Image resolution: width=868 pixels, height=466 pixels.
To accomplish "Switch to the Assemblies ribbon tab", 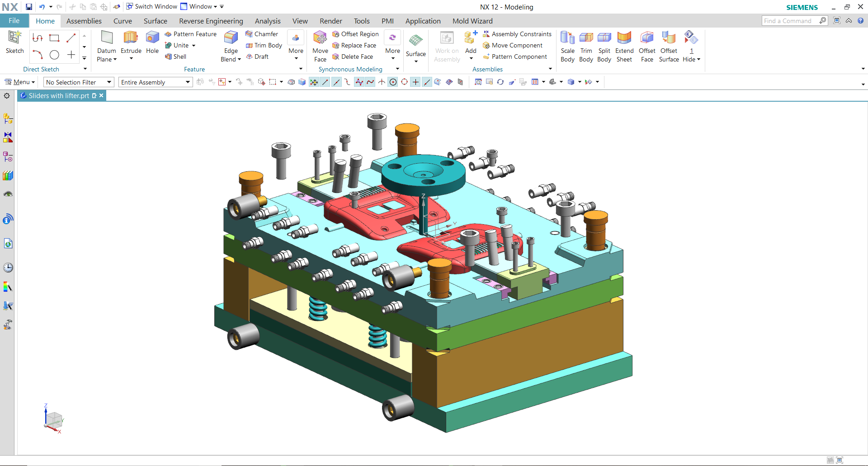I will 84,21.
